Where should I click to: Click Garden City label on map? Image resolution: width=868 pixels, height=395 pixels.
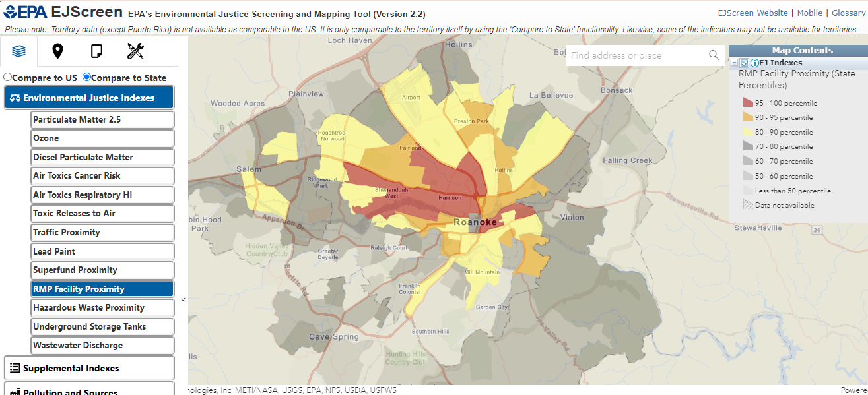pyautogui.click(x=492, y=307)
